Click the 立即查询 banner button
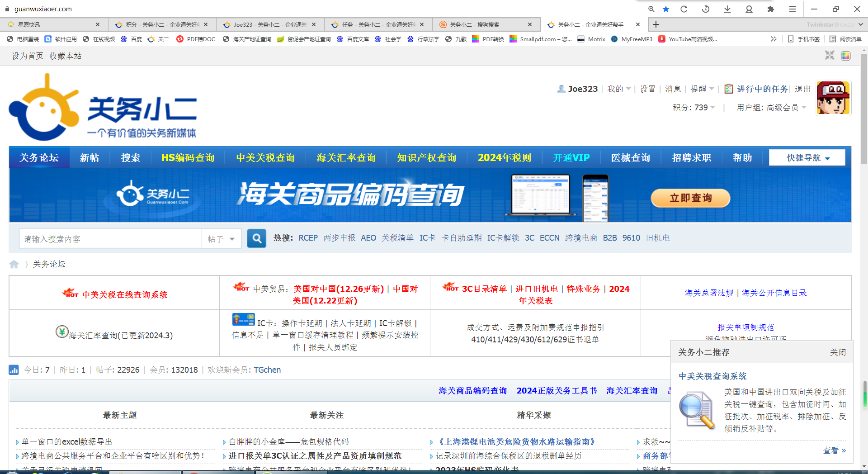The width and height of the screenshot is (868, 474). (690, 198)
